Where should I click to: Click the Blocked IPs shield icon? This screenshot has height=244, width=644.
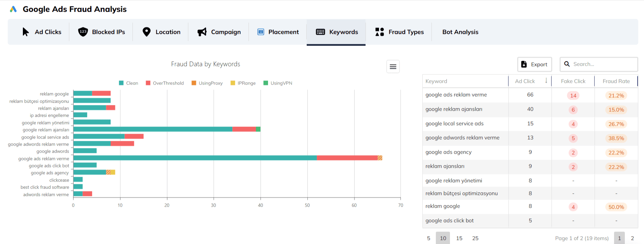click(83, 32)
